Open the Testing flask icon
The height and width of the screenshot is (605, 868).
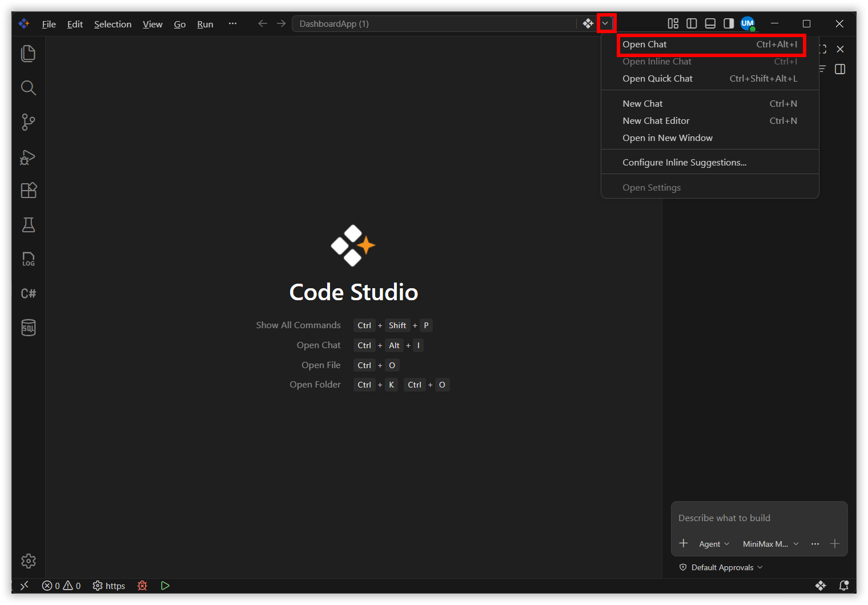click(28, 225)
